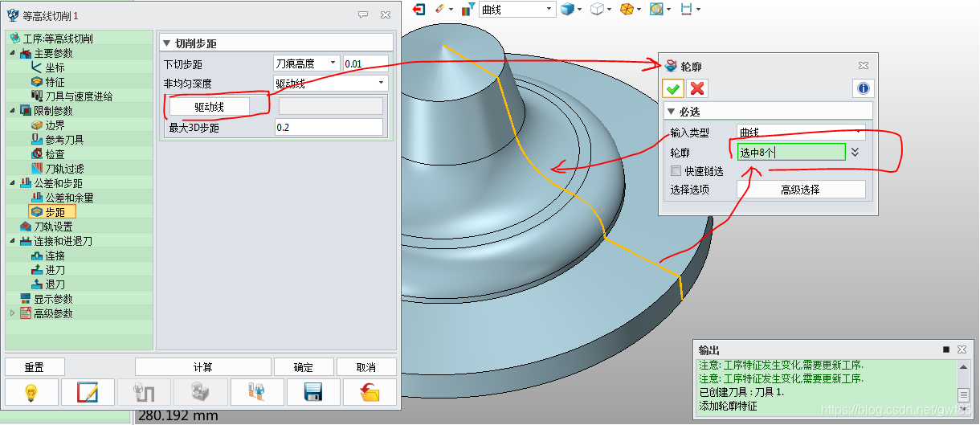Click the floppy disk save icon

(313, 392)
